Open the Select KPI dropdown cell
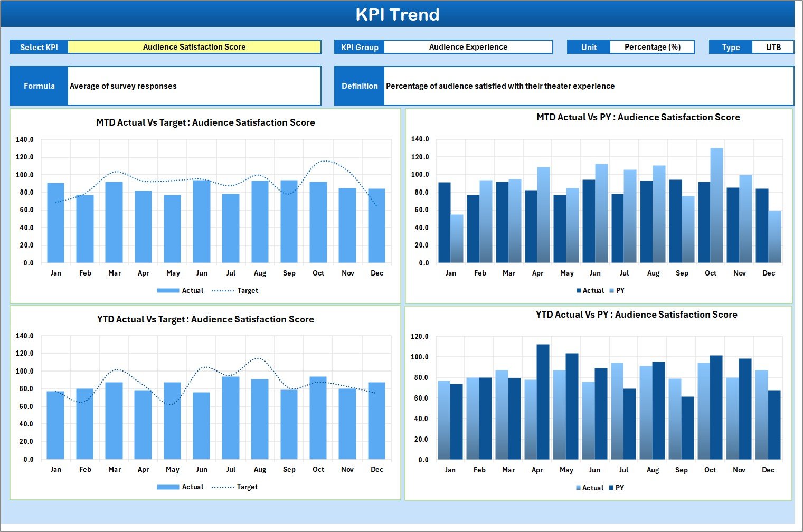This screenshot has width=803, height=532. [x=195, y=46]
